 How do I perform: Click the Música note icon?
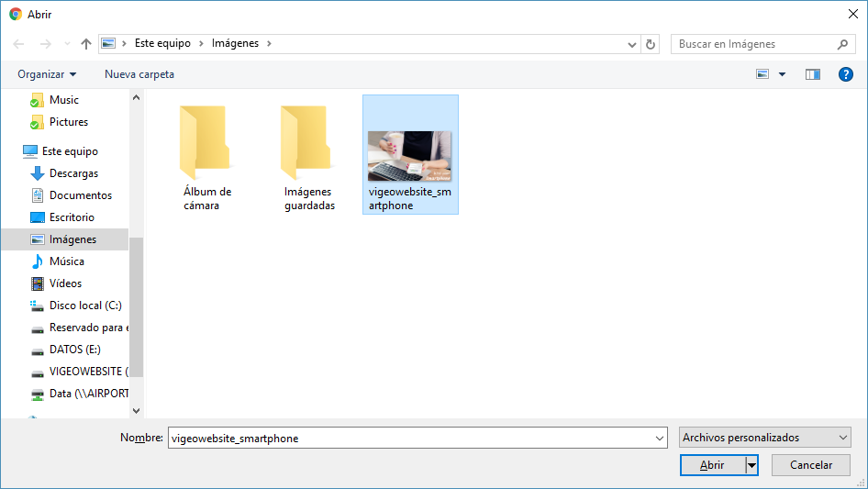[37, 261]
